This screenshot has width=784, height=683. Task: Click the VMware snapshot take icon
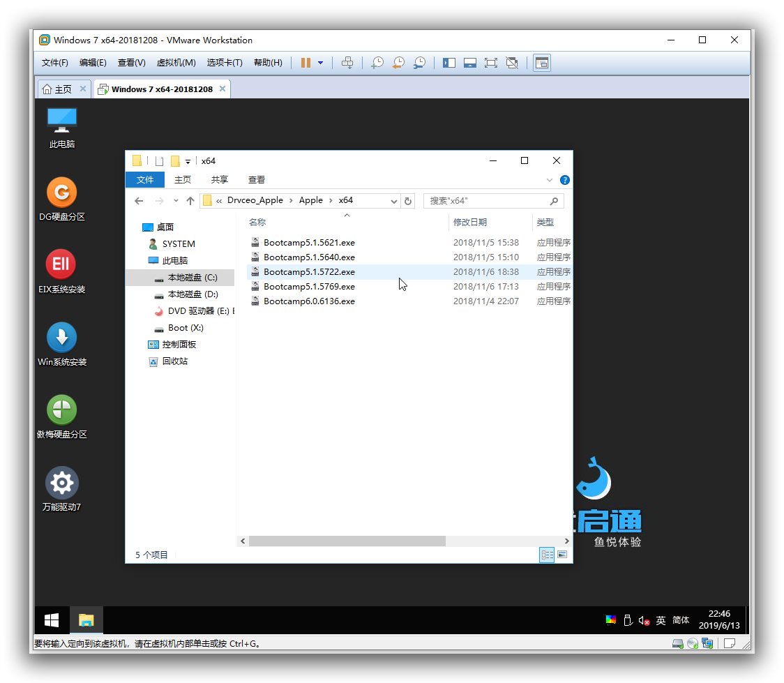coord(377,63)
